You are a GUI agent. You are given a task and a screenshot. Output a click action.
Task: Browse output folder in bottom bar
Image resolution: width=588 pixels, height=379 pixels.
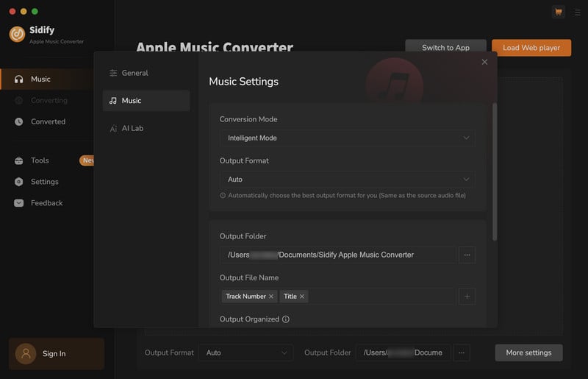[462, 353]
